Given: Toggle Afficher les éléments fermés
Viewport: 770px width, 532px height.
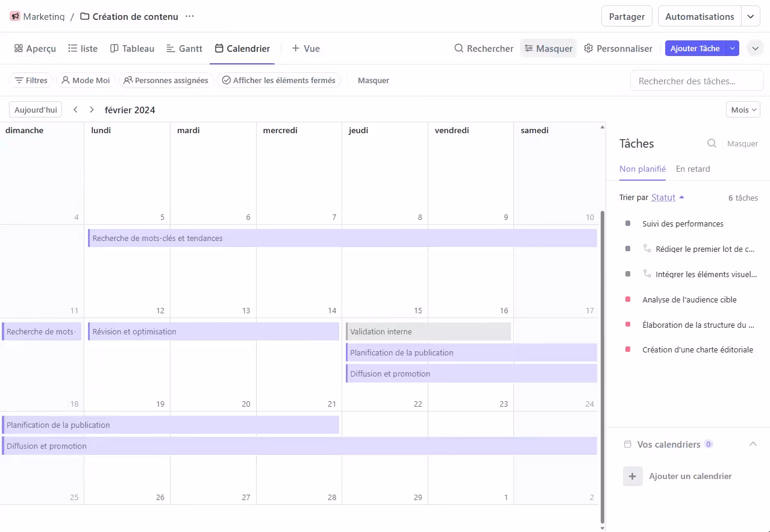Looking at the screenshot, I should point(279,80).
